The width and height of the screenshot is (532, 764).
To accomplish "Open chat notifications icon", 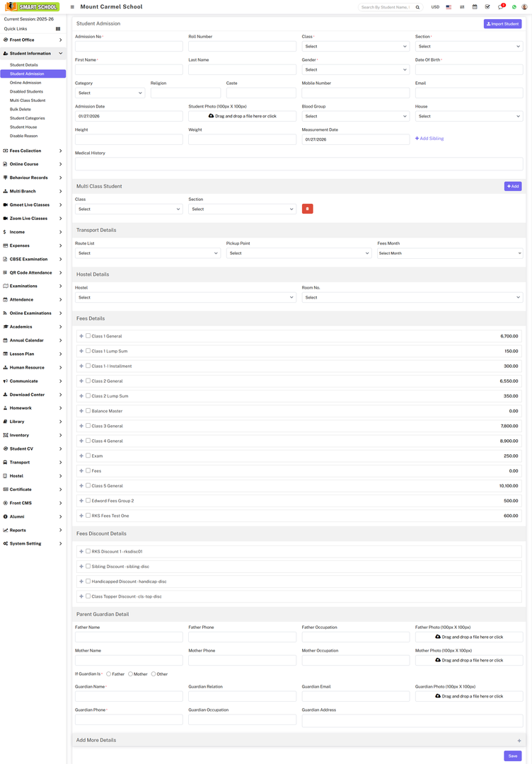I will [501, 7].
